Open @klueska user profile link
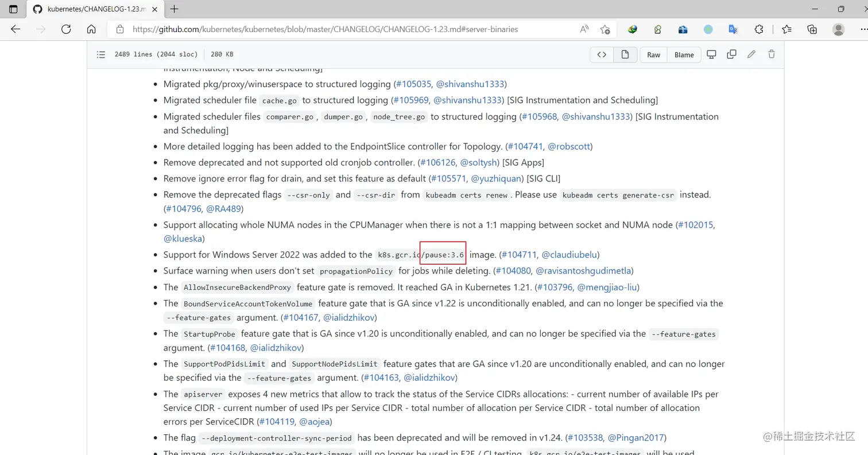 183,238
